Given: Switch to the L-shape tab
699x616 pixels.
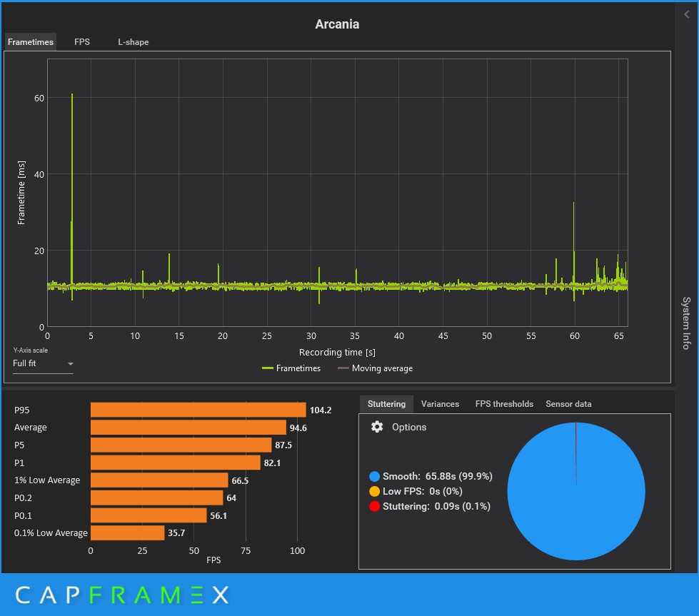Looking at the screenshot, I should (134, 42).
